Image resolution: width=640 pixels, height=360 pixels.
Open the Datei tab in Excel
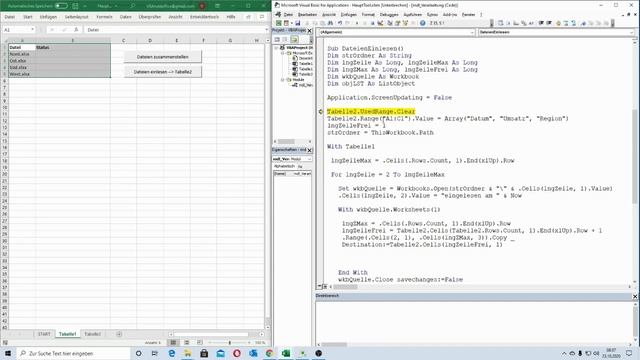coord(10,17)
